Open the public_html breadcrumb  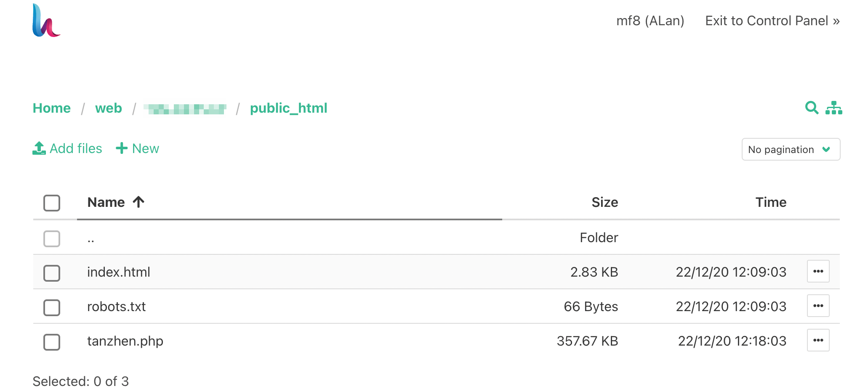pyautogui.click(x=288, y=108)
